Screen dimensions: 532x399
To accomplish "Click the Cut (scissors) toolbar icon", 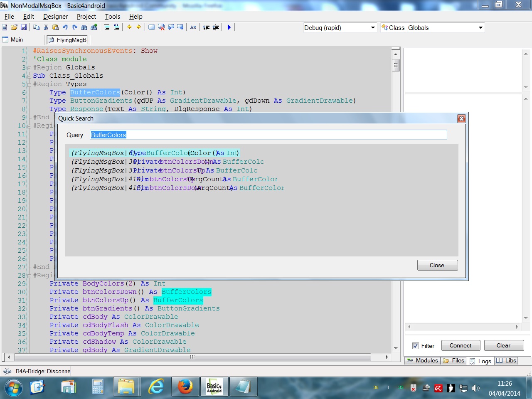I will 46,27.
